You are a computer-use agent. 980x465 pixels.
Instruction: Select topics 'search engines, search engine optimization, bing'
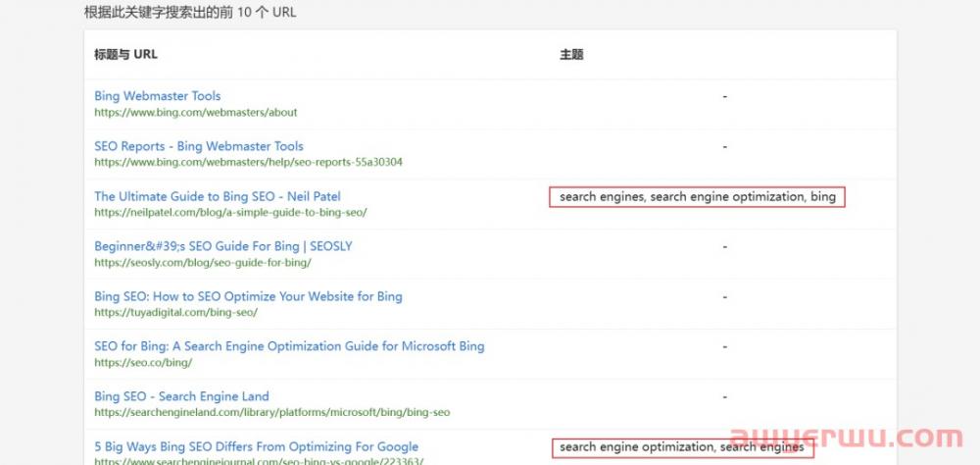point(698,196)
